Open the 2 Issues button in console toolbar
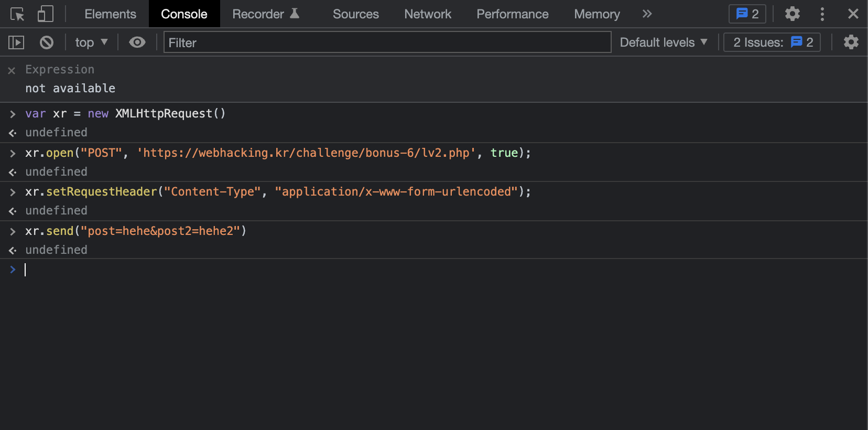 tap(772, 42)
